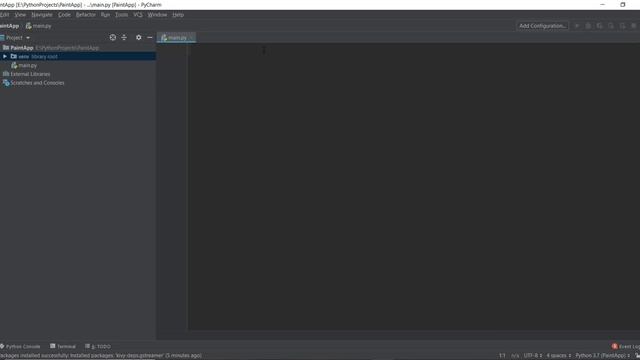
Task: Click the Python Console icon at bottom
Action: (2, 346)
